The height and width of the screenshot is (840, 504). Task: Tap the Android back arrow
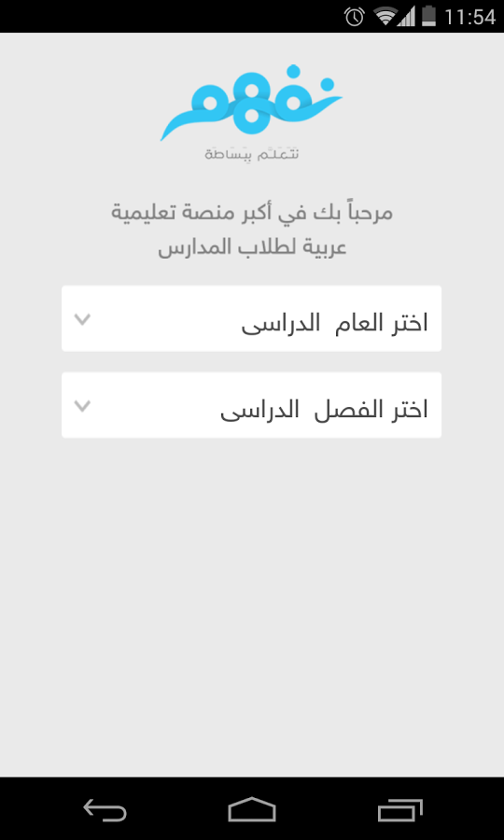coord(105,809)
